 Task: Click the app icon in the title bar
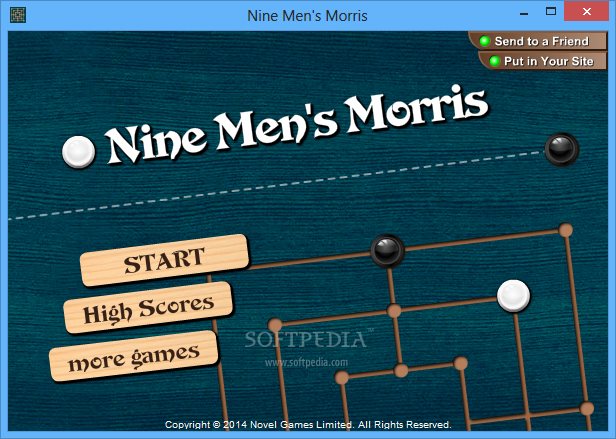(18, 15)
